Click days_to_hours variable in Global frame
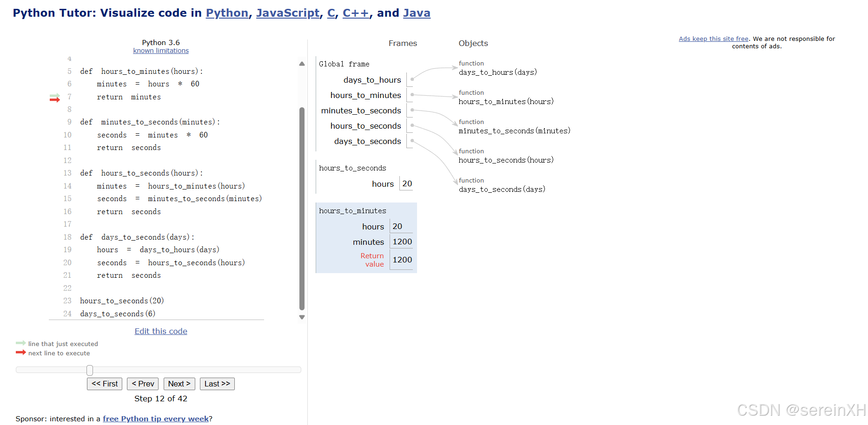This screenshot has height=425, width=868. tap(372, 80)
